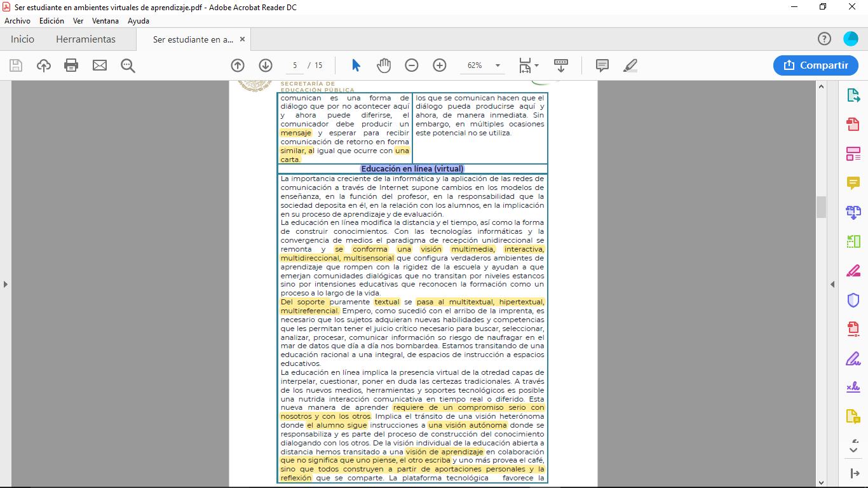Click the page number input field
This screenshot has width=868, height=488.
click(295, 65)
